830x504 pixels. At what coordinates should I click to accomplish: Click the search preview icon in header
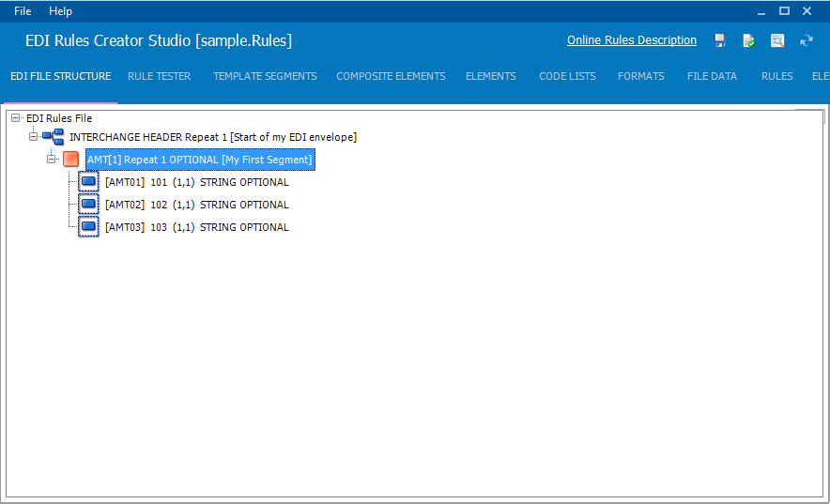[x=777, y=40]
